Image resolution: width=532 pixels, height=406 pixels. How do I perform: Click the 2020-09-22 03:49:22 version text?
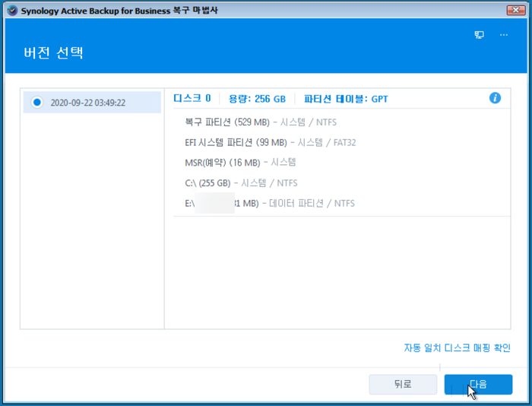pos(88,103)
